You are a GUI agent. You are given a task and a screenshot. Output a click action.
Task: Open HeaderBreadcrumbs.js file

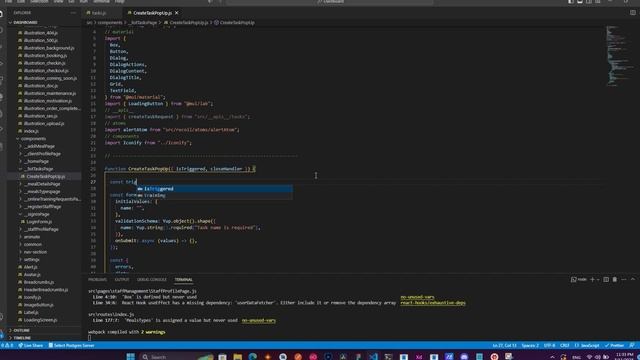pyautogui.click(x=46, y=290)
